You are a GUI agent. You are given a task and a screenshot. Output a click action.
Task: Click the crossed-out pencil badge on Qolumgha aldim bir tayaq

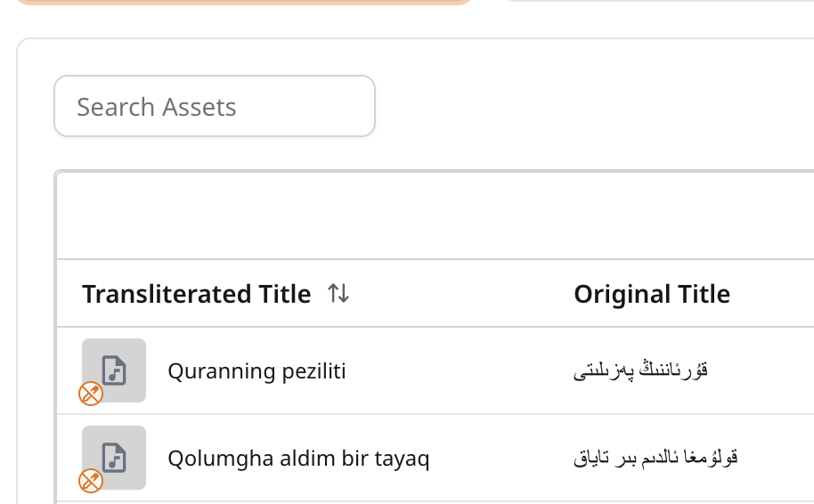click(x=91, y=481)
